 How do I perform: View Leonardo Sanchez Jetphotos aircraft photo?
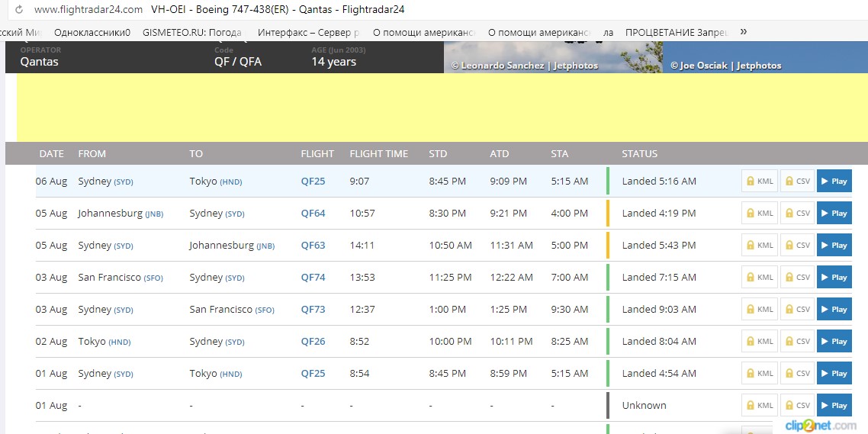pos(554,57)
